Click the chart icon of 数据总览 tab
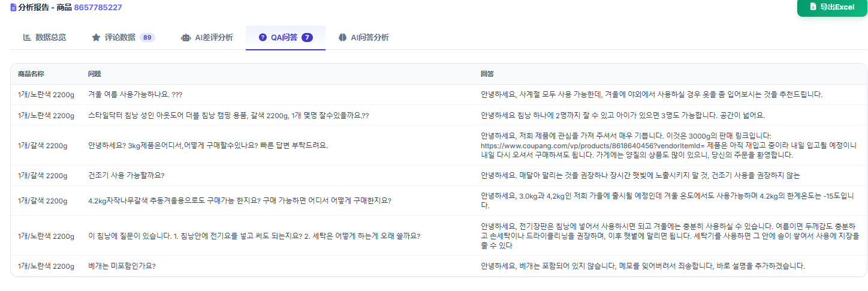Screen dimensions: 868x291 tap(27, 37)
